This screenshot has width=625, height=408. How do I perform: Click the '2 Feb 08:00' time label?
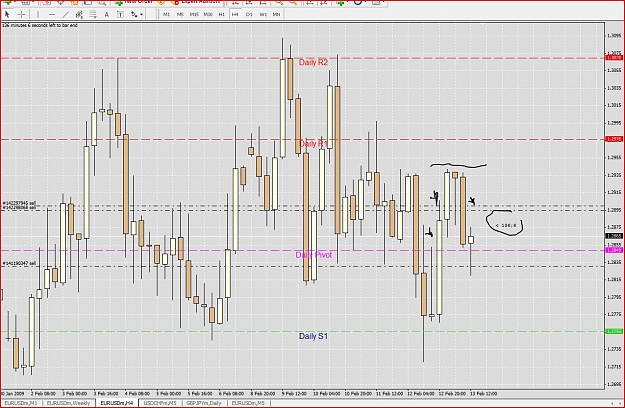(43, 394)
